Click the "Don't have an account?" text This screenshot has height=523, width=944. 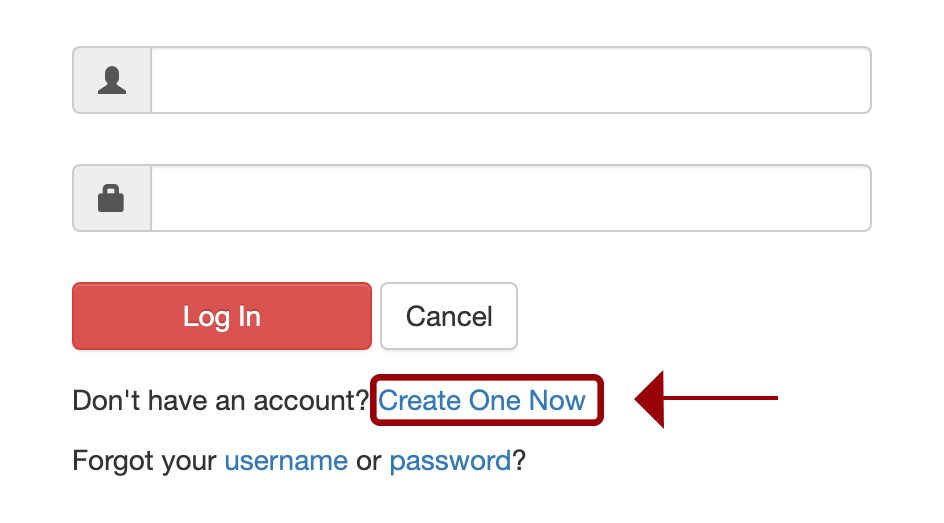[x=220, y=400]
